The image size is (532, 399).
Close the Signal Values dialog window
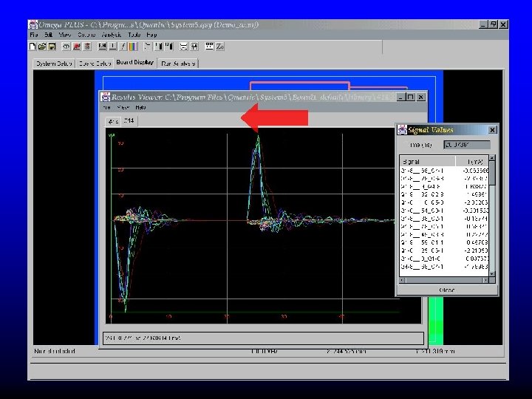coord(493,129)
